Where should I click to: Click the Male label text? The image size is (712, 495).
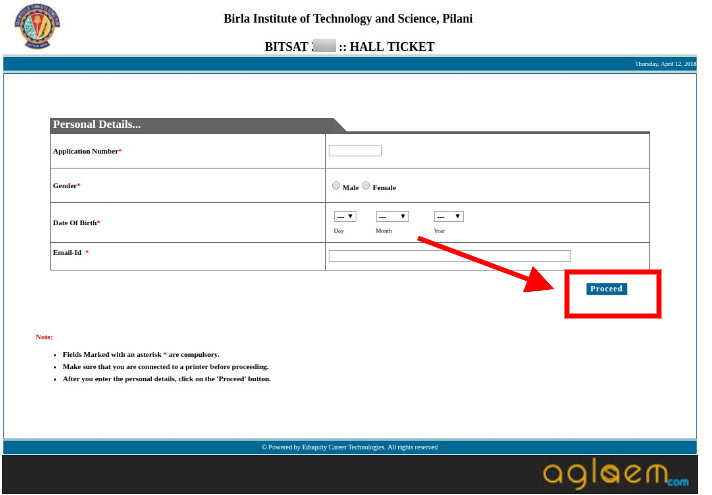(351, 188)
